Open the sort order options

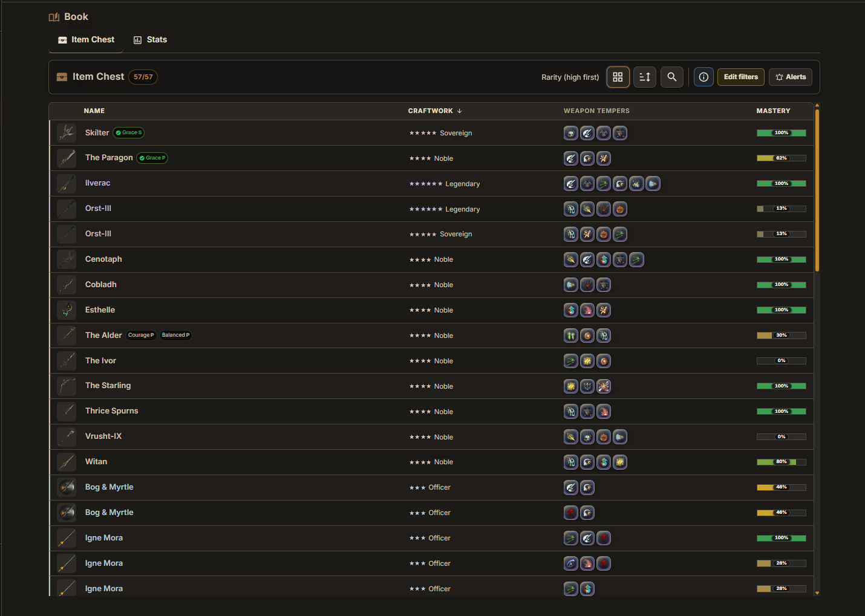point(645,77)
